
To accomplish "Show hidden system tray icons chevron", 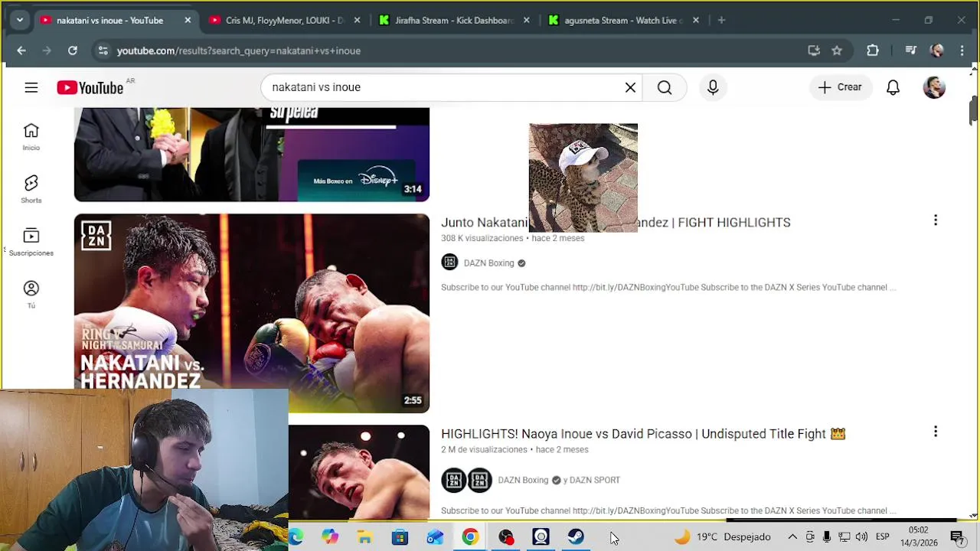I will click(792, 536).
